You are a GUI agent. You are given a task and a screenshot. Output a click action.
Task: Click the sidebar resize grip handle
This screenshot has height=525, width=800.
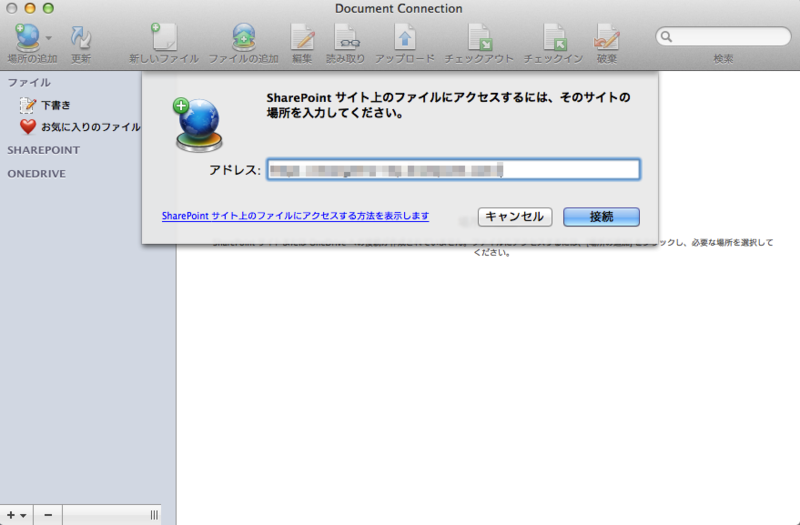tap(154, 515)
